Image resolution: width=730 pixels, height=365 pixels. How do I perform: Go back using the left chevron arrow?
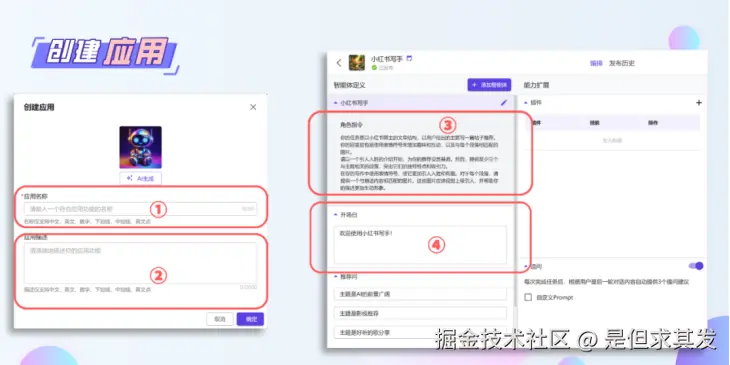[339, 63]
